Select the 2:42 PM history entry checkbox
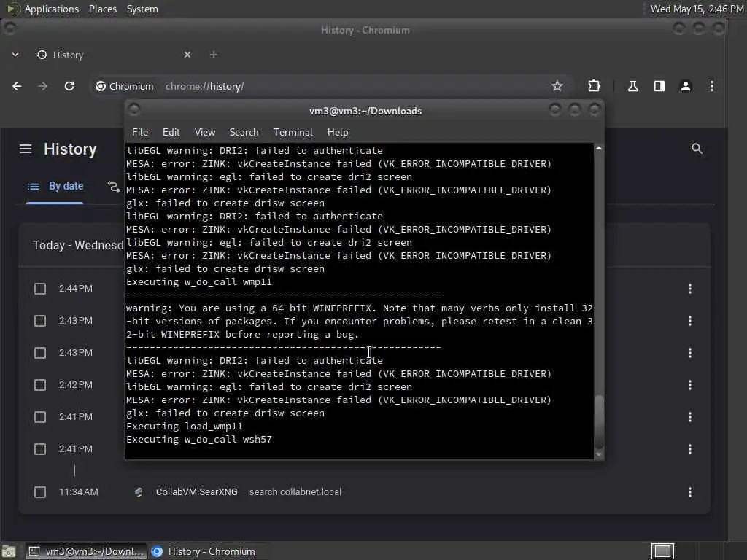 pyautogui.click(x=40, y=385)
